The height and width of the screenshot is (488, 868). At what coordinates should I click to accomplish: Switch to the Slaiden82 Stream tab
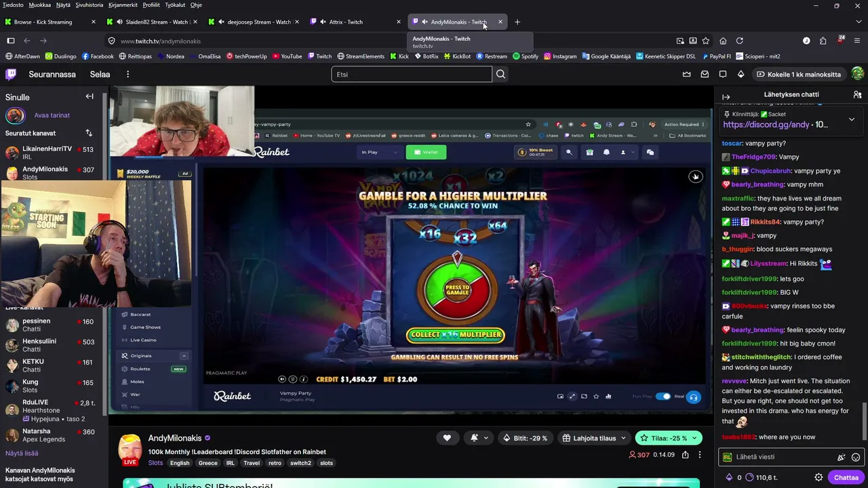(x=153, y=22)
